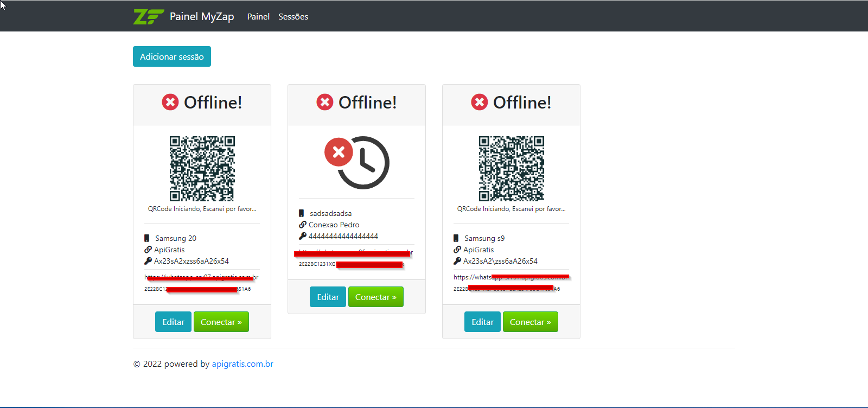Viewport: 868px width, 408px height.
Task: Click QRCode Iniciando caption on Samsung s9 card
Action: point(512,209)
